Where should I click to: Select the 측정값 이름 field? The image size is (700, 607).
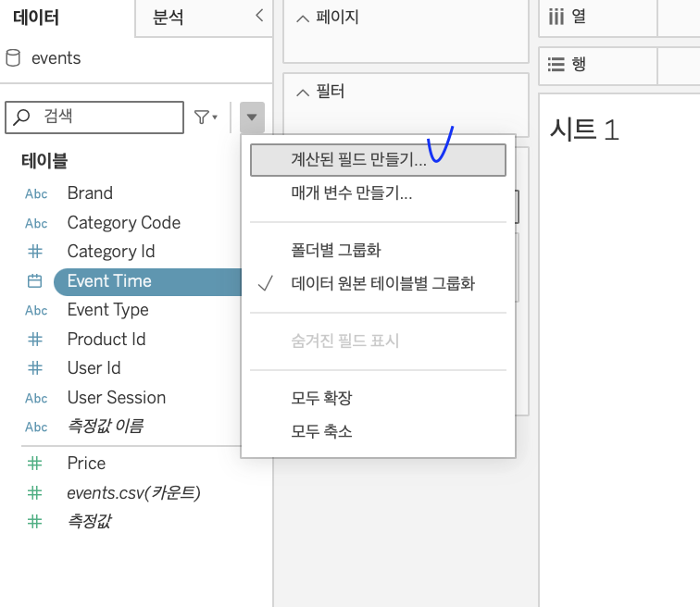pos(106,427)
